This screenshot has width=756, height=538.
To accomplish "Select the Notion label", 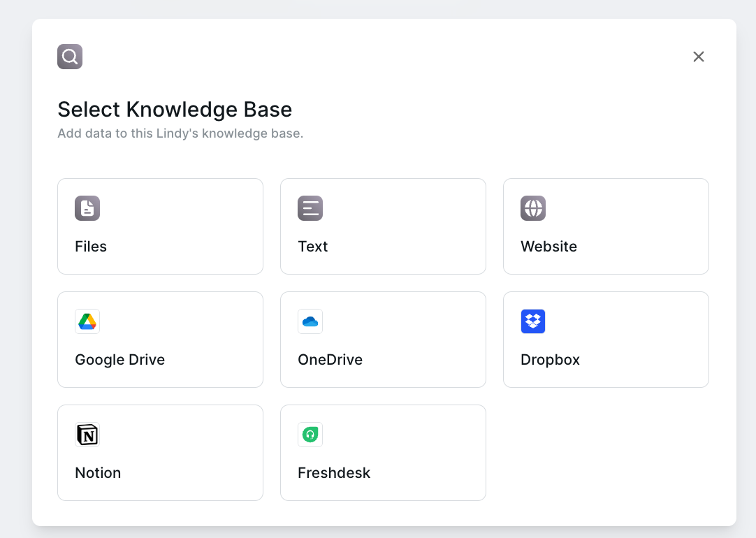I will pos(98,473).
